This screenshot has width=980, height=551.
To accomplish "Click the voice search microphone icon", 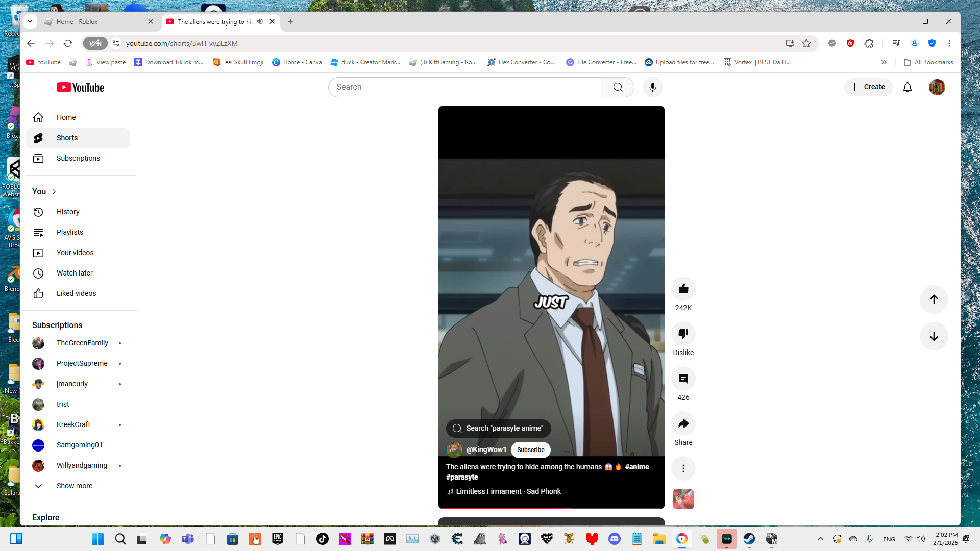I will click(652, 87).
